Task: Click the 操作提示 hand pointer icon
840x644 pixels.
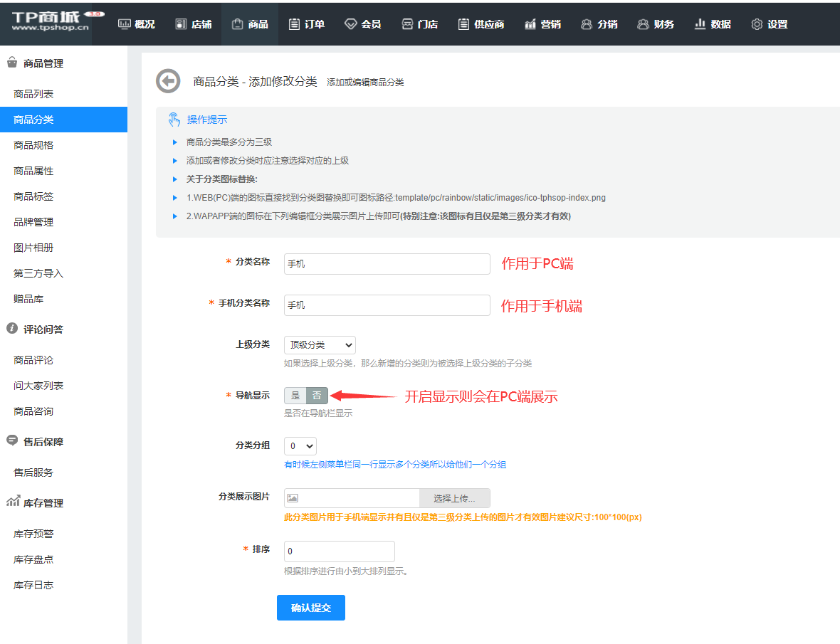Action: [x=174, y=120]
